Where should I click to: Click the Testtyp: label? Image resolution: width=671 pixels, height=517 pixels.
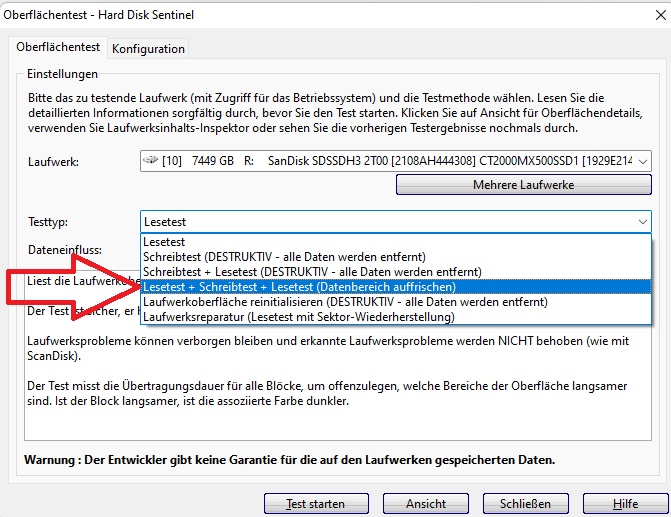48,222
